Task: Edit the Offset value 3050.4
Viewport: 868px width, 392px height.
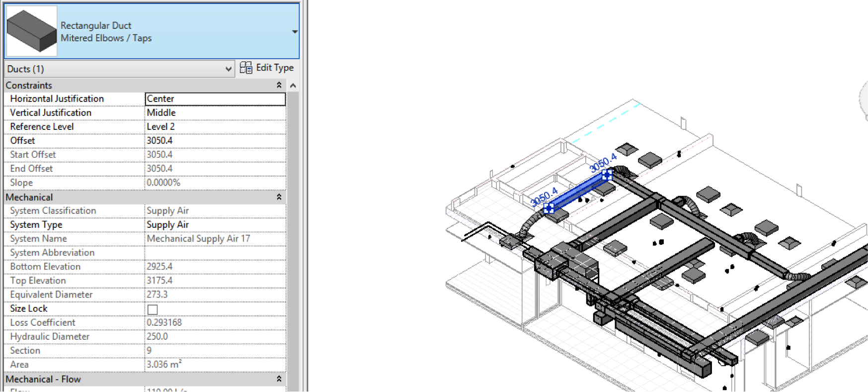Action: (x=215, y=141)
